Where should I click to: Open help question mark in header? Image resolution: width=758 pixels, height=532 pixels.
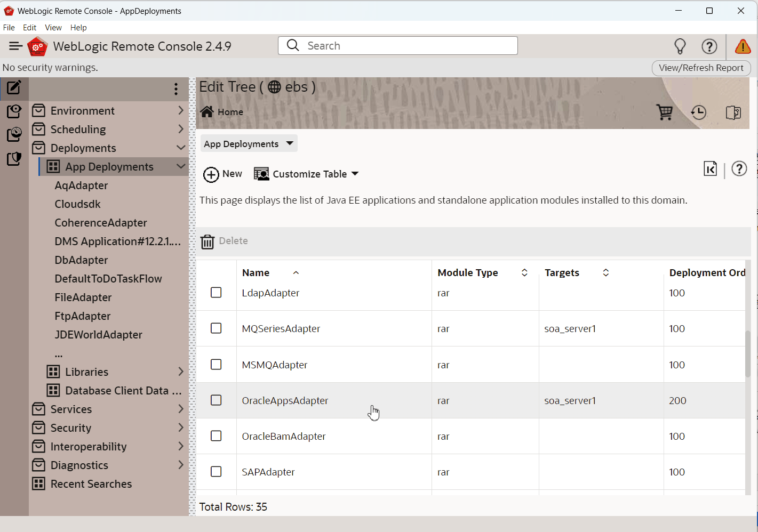[x=709, y=46]
